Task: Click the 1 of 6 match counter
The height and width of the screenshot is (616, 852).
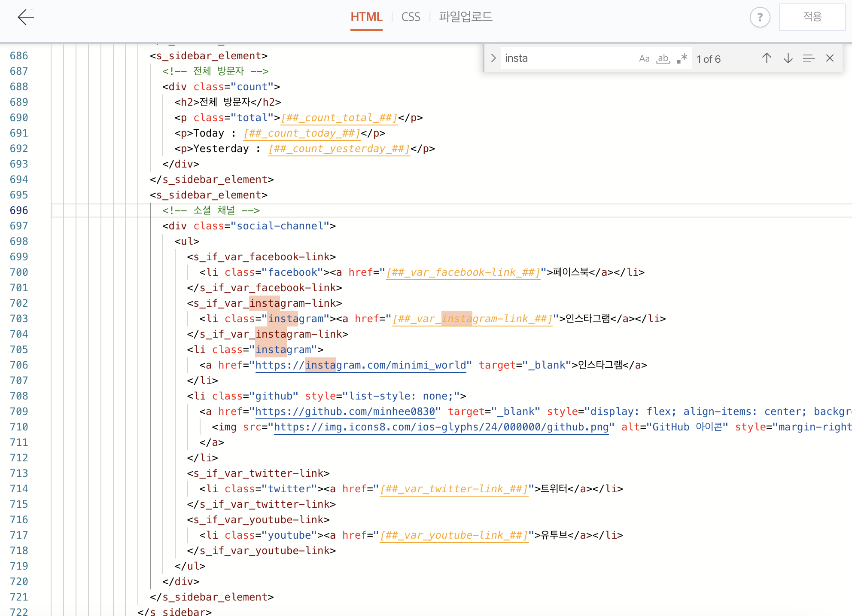Action: [x=709, y=59]
